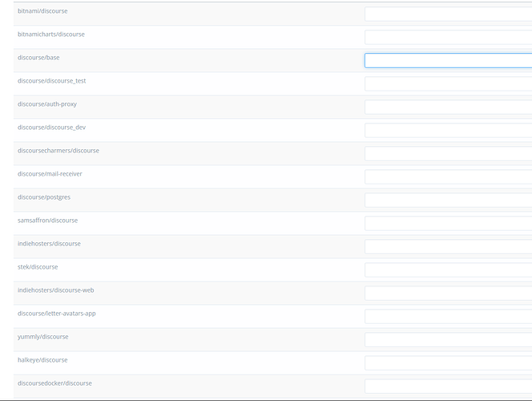
Task: Click the input field for indiehosters/discourse-web
Action: [448, 293]
